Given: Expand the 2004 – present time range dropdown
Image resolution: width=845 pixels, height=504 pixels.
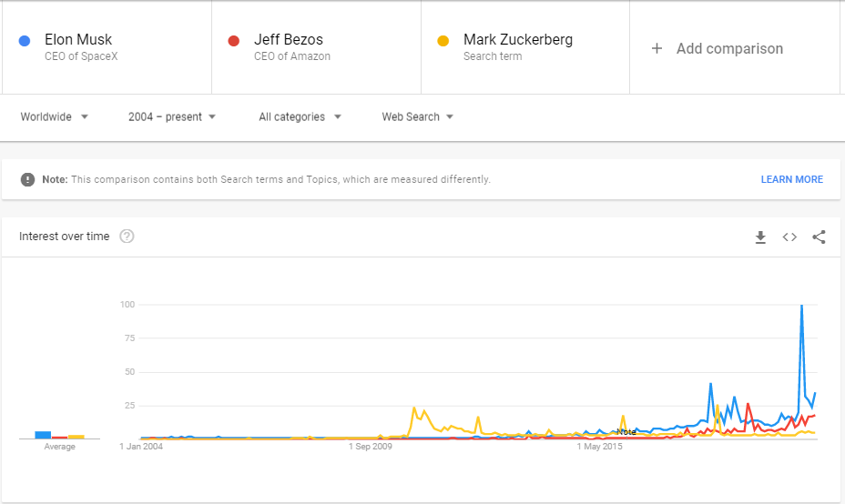Looking at the screenshot, I should pos(172,116).
